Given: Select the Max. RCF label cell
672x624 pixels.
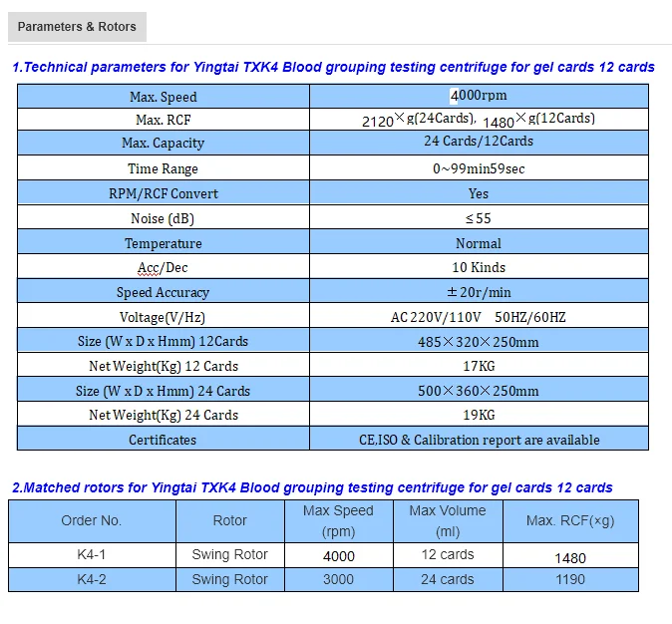Looking at the screenshot, I should pyautogui.click(x=164, y=120).
